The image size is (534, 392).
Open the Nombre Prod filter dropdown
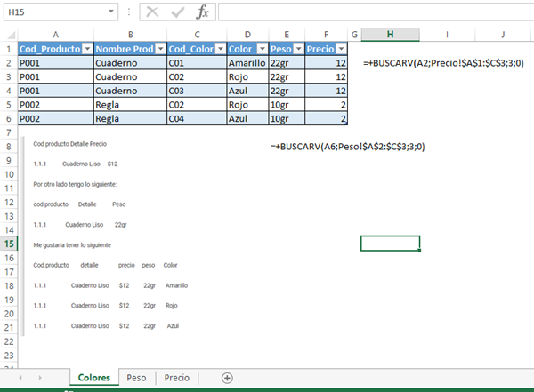[x=160, y=49]
